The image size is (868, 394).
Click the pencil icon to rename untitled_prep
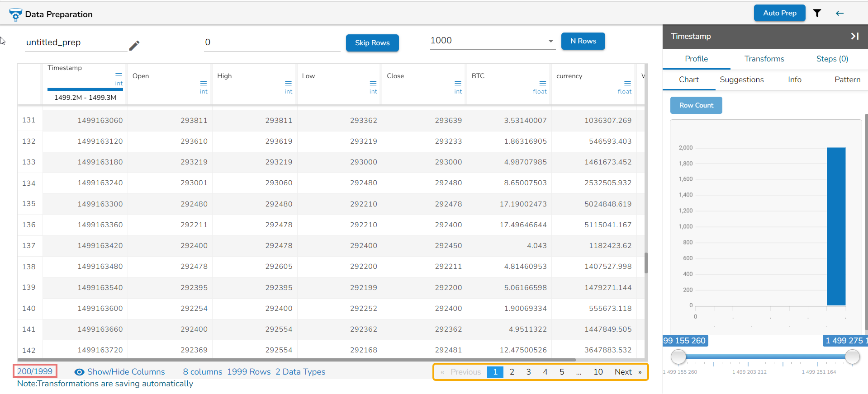click(x=134, y=46)
